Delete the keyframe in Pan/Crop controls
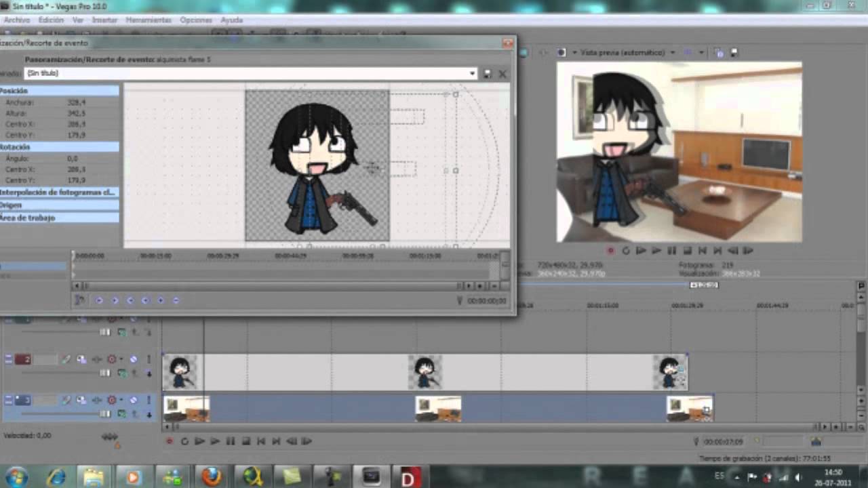The height and width of the screenshot is (488, 868). [x=176, y=300]
